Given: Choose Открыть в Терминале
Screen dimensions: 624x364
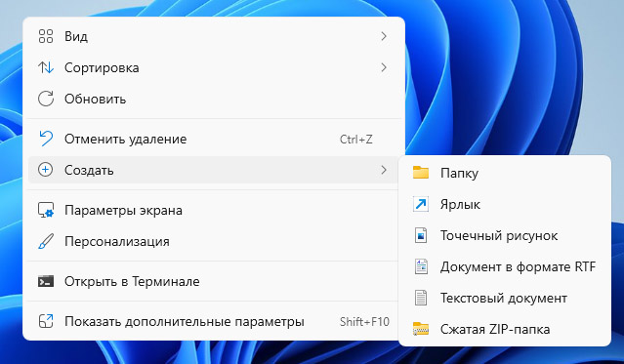Looking at the screenshot, I should [x=213, y=281].
